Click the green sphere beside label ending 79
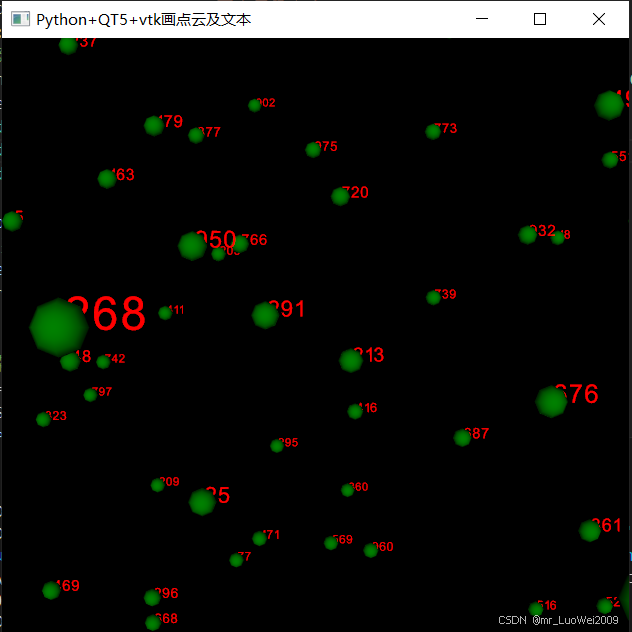This screenshot has height=632, width=632. click(154, 126)
